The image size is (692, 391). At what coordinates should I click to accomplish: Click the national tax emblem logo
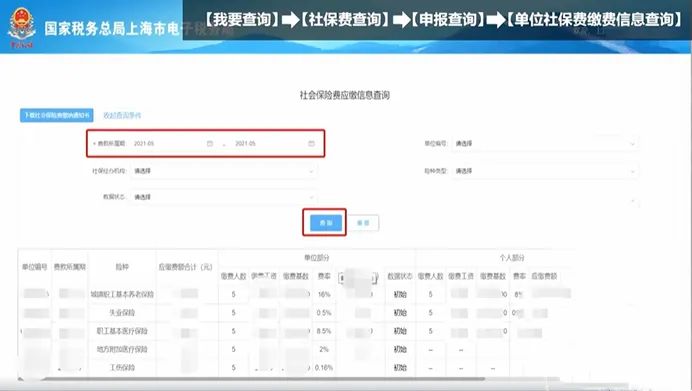click(x=22, y=26)
